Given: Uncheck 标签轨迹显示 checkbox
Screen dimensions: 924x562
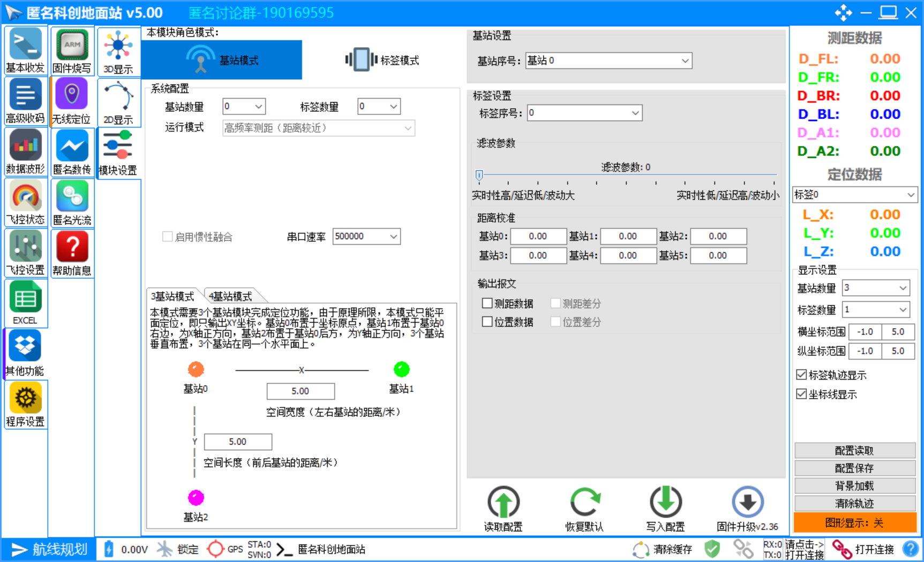Looking at the screenshot, I should (x=801, y=375).
